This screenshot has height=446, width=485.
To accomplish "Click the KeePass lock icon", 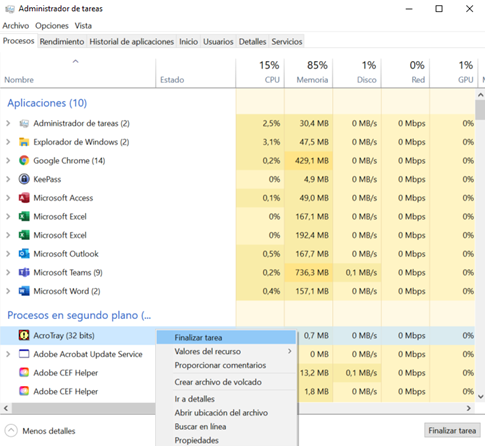I will click(24, 179).
